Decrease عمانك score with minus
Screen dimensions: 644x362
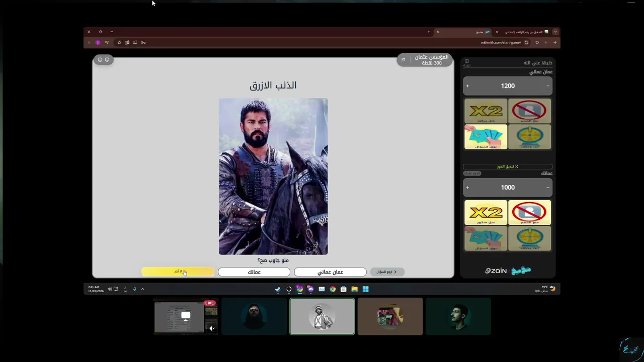click(548, 188)
